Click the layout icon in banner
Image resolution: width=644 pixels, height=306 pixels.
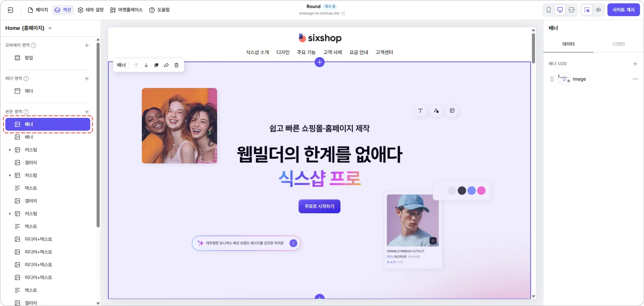coord(452,111)
